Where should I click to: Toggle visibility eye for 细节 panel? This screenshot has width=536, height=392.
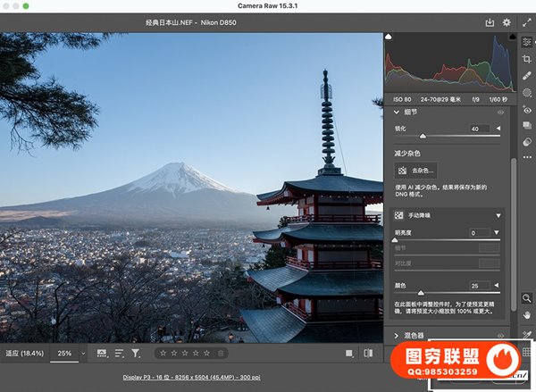(501, 113)
